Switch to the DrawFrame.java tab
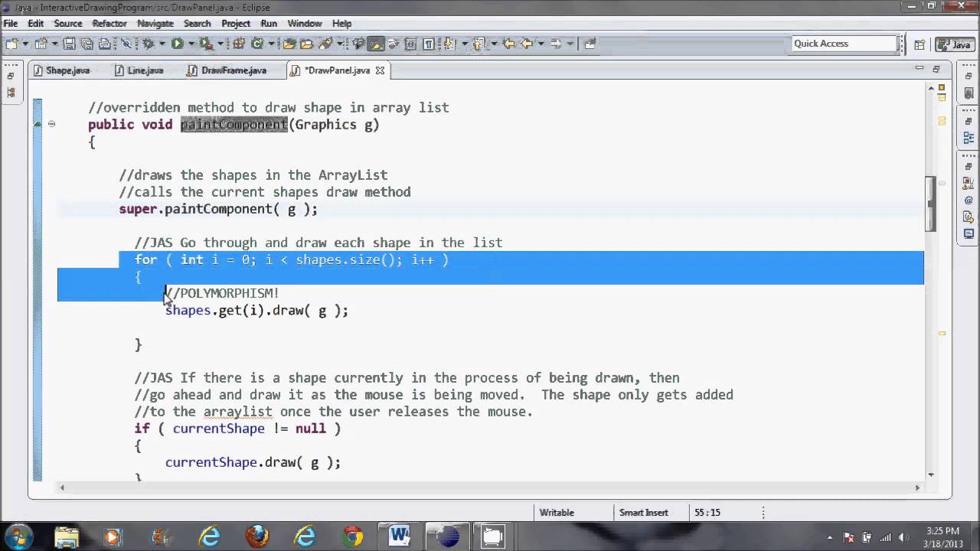Screen dimensions: 980x551 click(x=234, y=70)
